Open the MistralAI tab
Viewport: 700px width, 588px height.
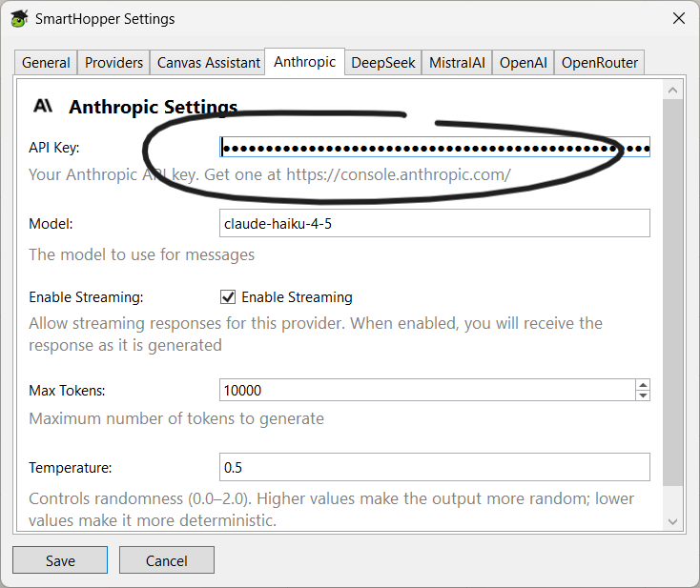(x=457, y=63)
